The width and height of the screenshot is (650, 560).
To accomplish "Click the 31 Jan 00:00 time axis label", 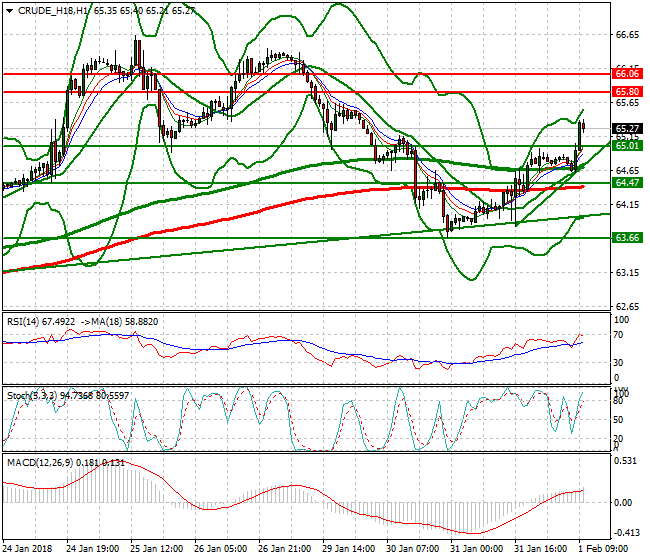I will (x=477, y=549).
